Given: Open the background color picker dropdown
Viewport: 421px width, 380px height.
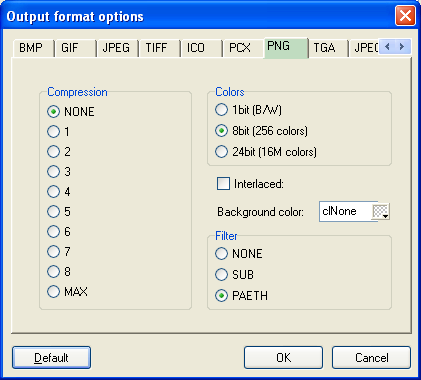Looking at the screenshot, I should pyautogui.click(x=381, y=211).
